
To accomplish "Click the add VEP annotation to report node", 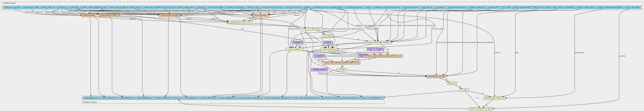I will [x=481, y=109].
